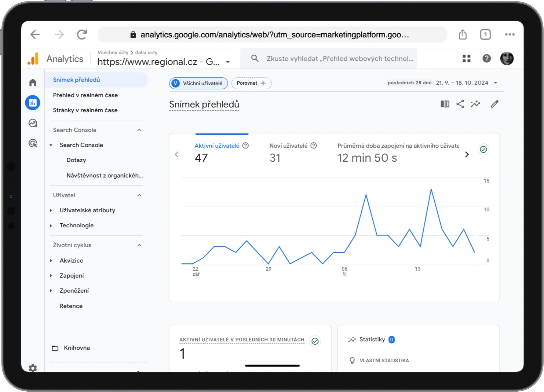The height and width of the screenshot is (392, 544).
Task: Open Knihovna
Action: pyautogui.click(x=77, y=348)
